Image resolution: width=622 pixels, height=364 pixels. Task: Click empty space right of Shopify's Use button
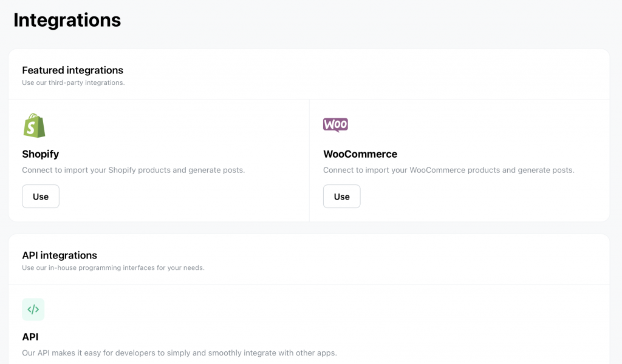point(182,197)
